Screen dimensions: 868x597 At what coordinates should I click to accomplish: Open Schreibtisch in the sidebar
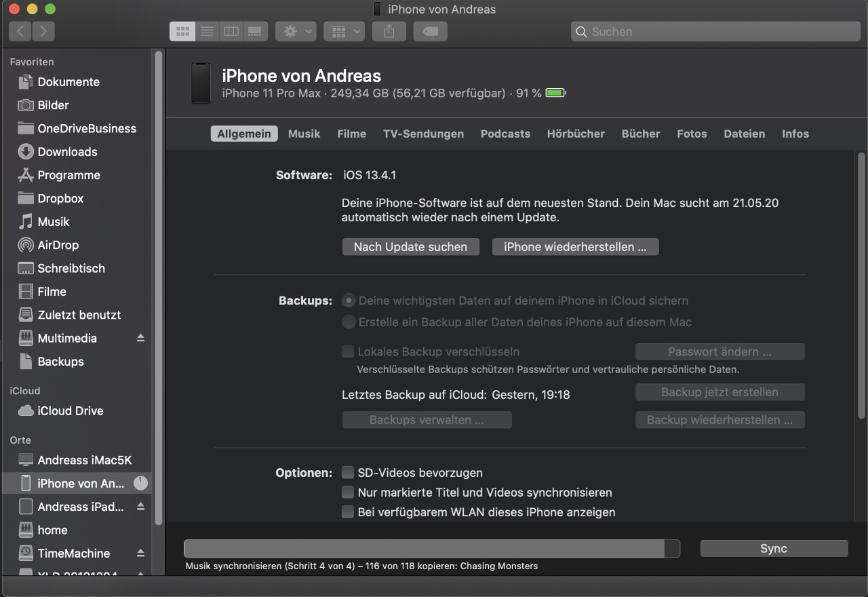[x=77, y=269]
